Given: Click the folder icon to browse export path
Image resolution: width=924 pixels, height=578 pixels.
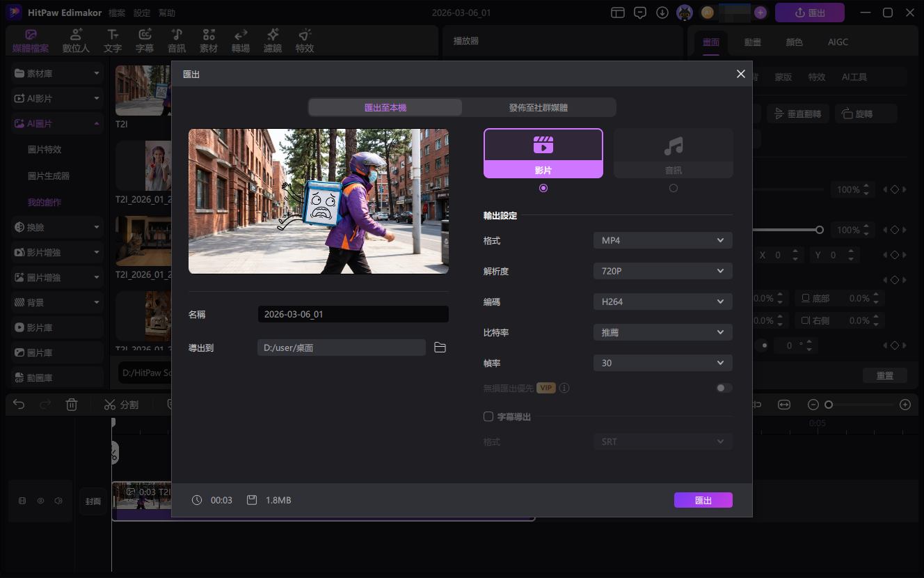Looking at the screenshot, I should (x=440, y=347).
